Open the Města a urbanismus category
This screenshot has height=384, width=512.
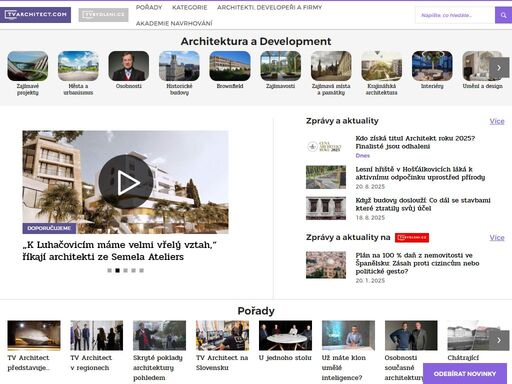tap(78, 66)
